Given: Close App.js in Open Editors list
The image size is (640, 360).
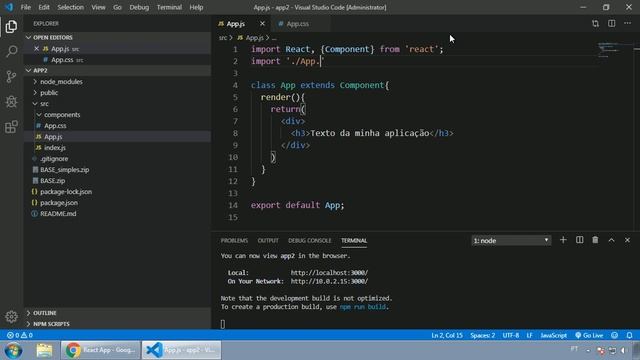Looking at the screenshot, I should tap(37, 49).
